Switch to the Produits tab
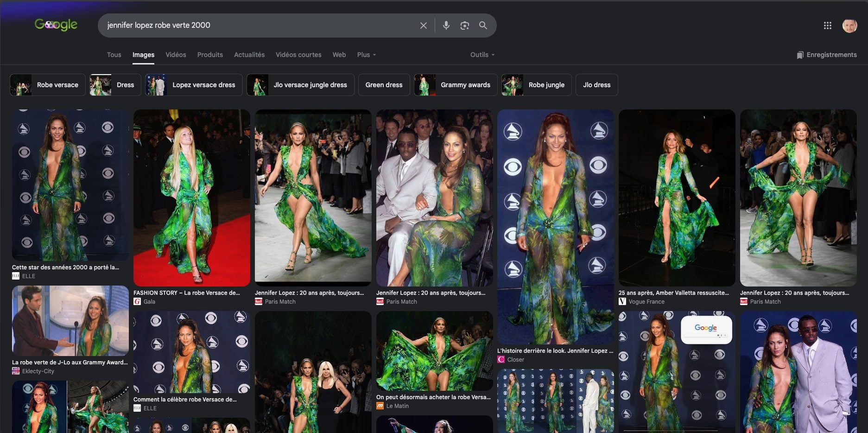 tap(210, 55)
